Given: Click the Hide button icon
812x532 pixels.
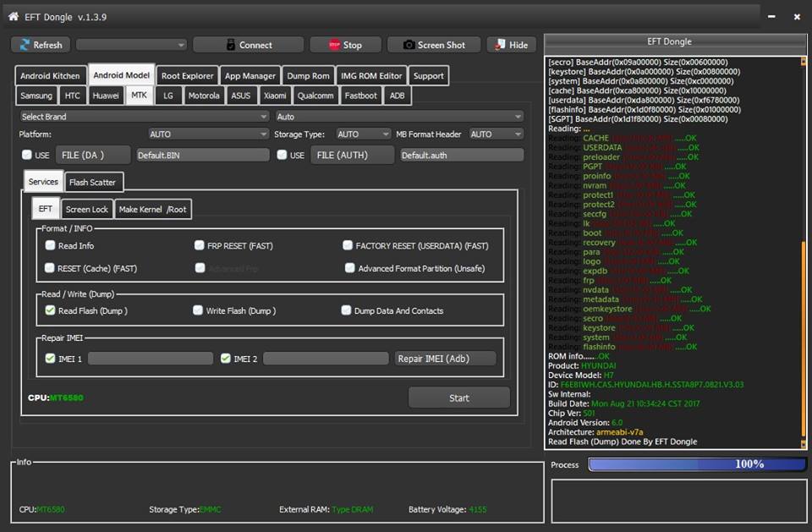Looking at the screenshot, I should coord(500,45).
